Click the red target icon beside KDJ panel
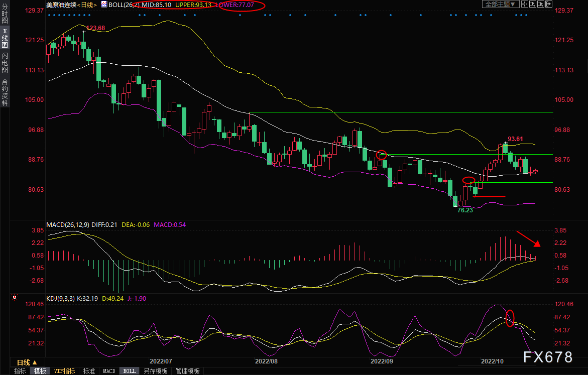Image resolution: width=588 pixels, height=375 pixels. (15, 297)
